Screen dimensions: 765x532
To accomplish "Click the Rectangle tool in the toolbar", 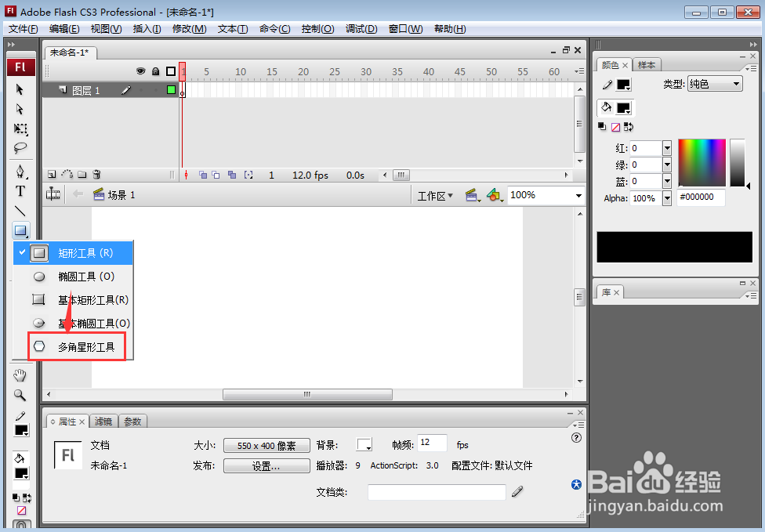I will [x=20, y=230].
